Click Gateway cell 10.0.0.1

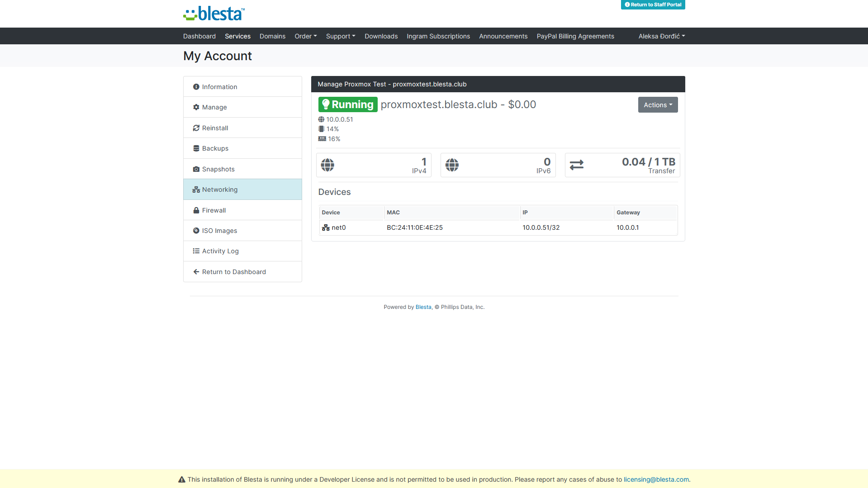tap(627, 227)
